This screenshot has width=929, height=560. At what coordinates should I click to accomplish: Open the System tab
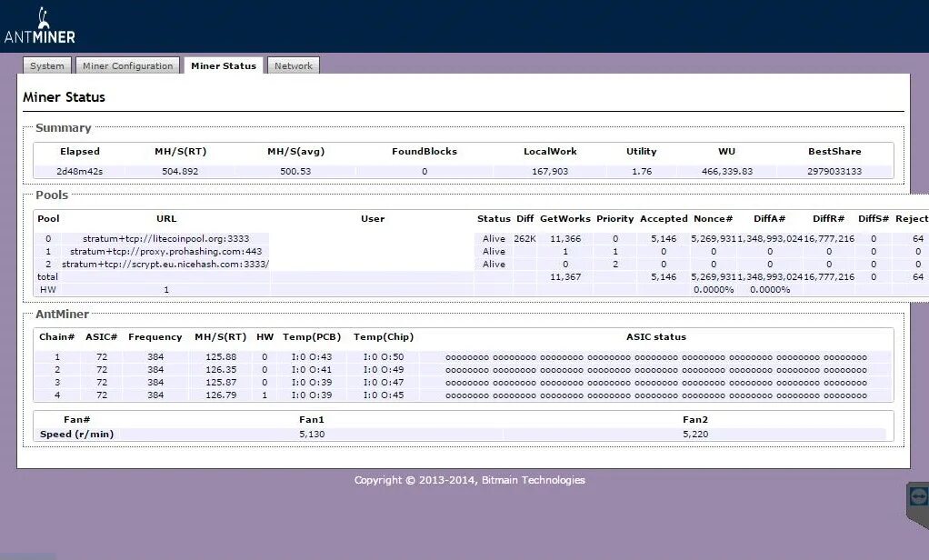point(46,65)
